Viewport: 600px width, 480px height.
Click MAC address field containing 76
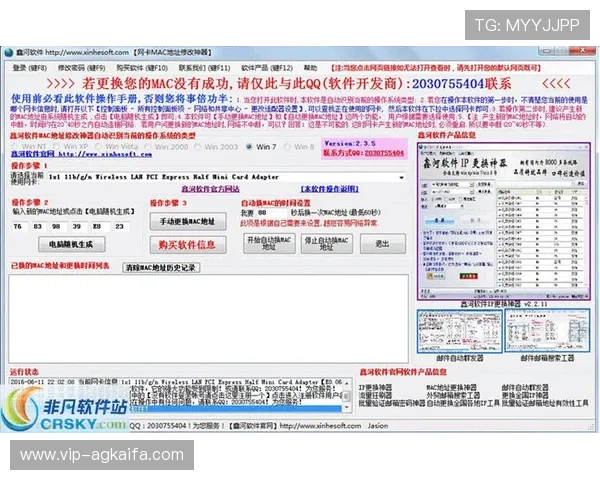pyautogui.click(x=18, y=227)
